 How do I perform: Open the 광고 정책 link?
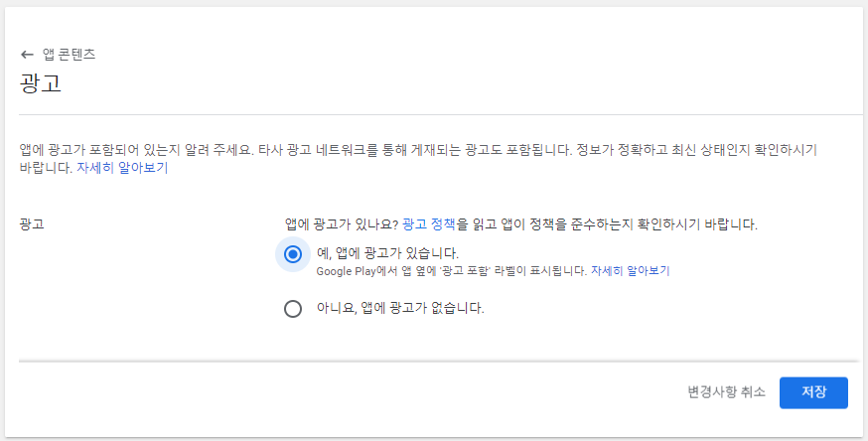429,224
